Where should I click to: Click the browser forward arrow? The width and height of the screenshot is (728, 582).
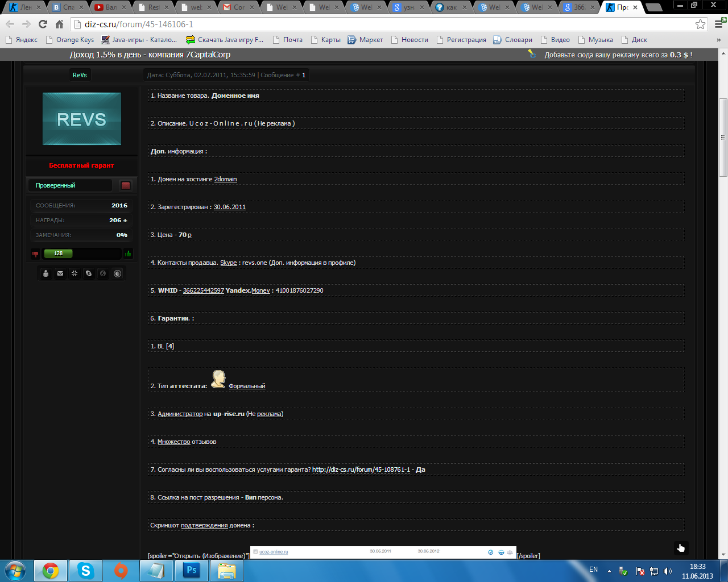(x=26, y=24)
